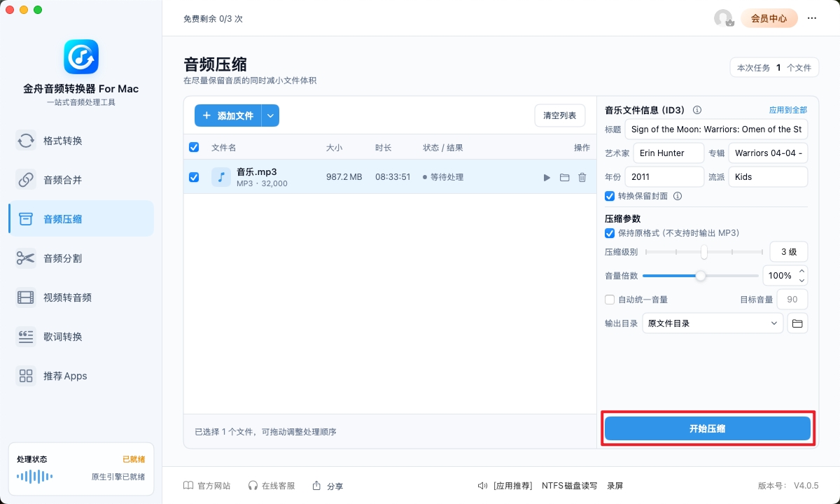Image resolution: width=840 pixels, height=504 pixels.
Task: Decrease 音量倍数 with the down stepper arrow
Action: tap(802, 280)
